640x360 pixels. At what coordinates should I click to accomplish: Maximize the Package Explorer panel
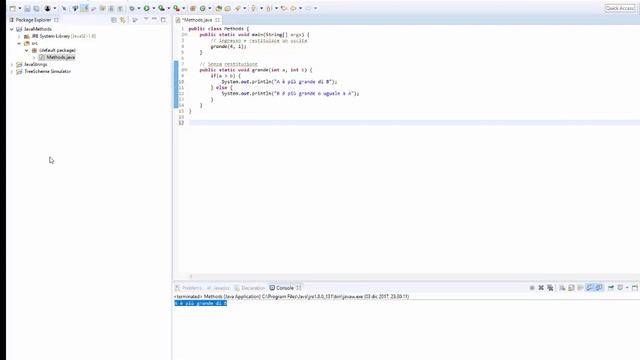[163, 20]
